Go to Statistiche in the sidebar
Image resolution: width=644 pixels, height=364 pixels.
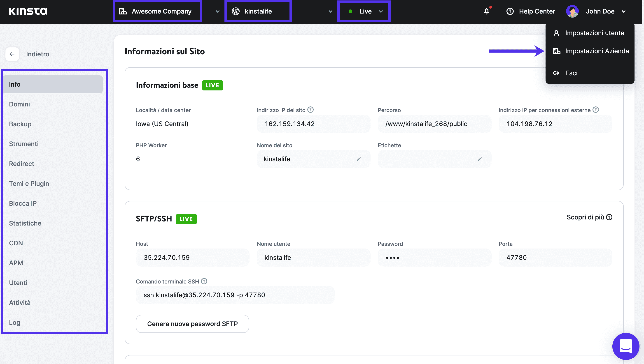(x=25, y=223)
